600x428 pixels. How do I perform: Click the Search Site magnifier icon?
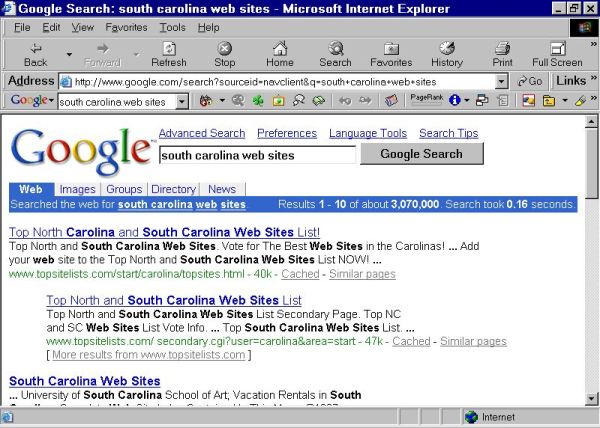pyautogui.click(x=238, y=101)
